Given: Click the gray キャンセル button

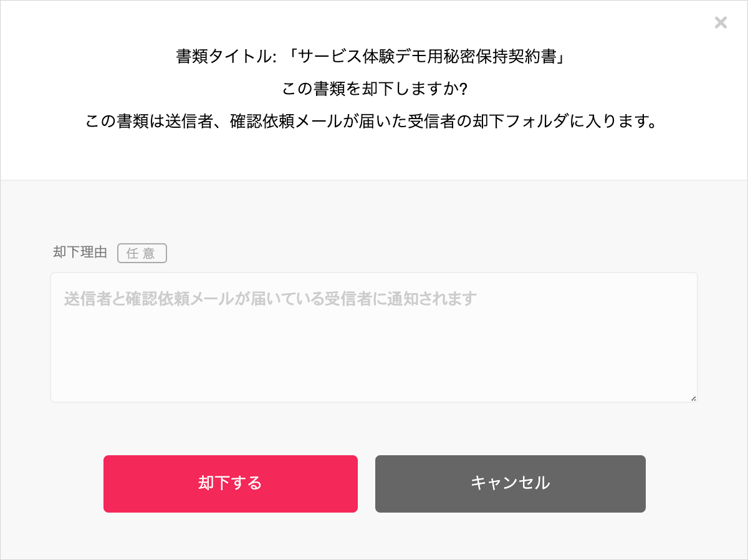Looking at the screenshot, I should [x=511, y=484].
